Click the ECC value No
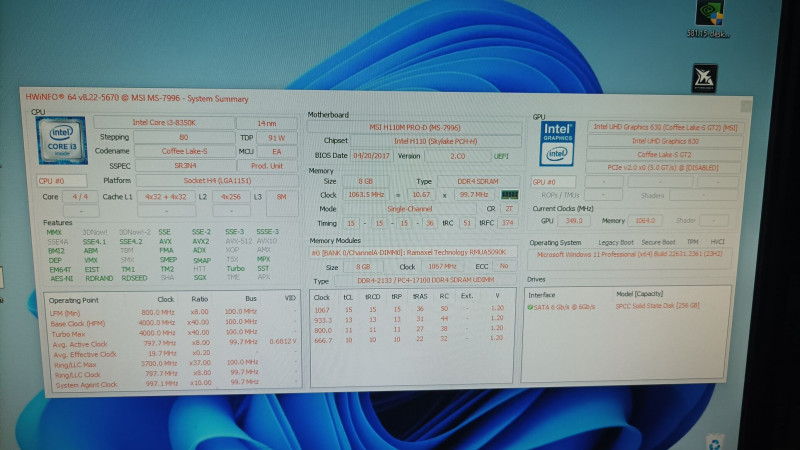The height and width of the screenshot is (450, 800). 504,266
